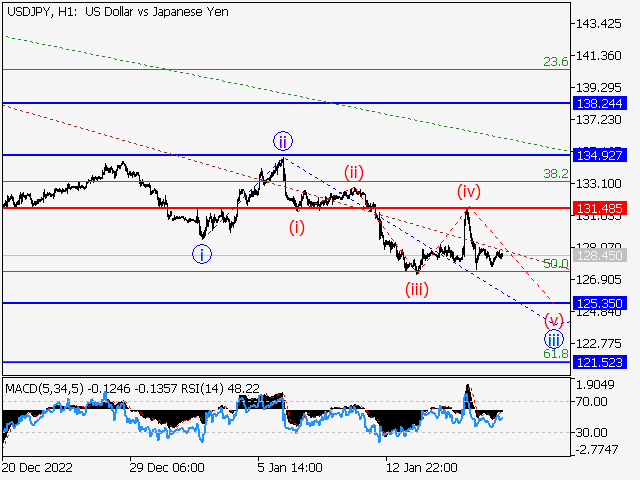Select the 121.523 blue price label

[x=600, y=362]
